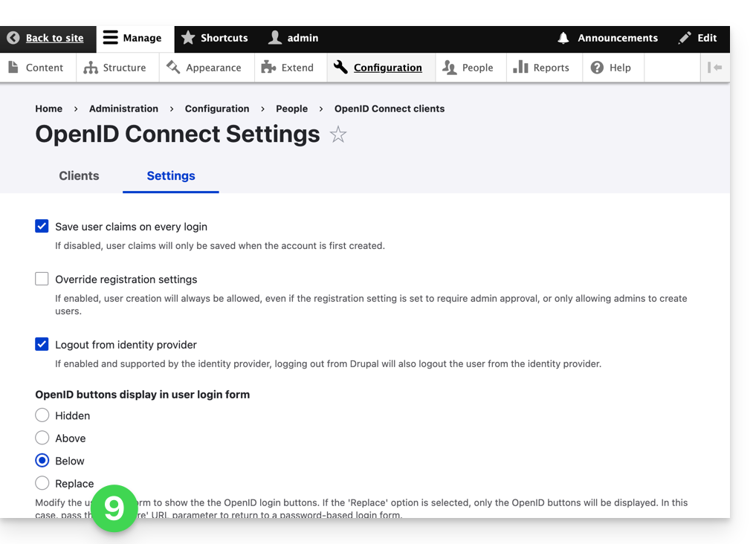
Task: Select the Below radio option
Action: [x=42, y=460]
